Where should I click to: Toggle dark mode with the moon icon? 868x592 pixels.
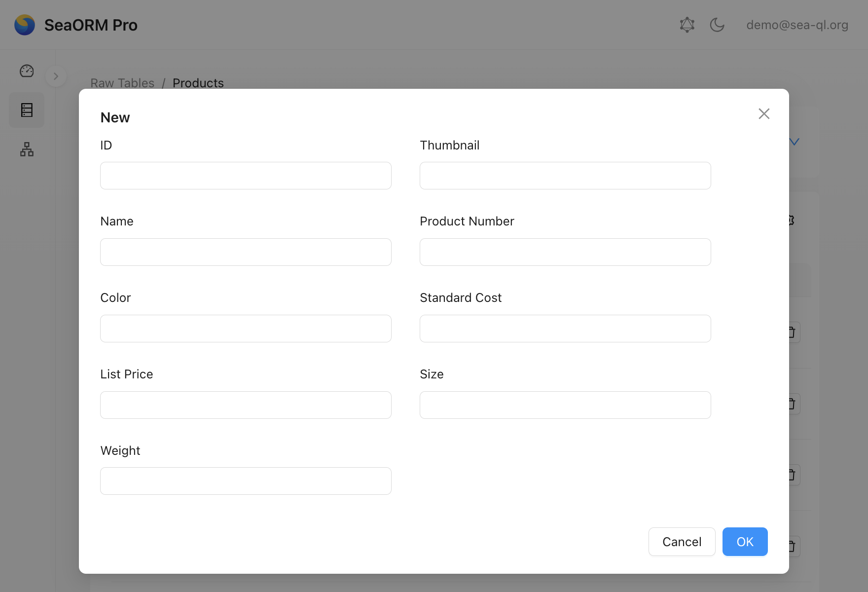pos(717,25)
